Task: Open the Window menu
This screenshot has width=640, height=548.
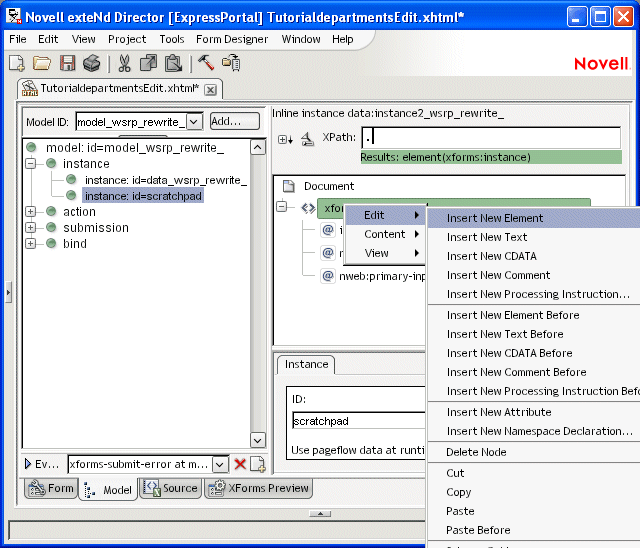Action: pos(301,39)
